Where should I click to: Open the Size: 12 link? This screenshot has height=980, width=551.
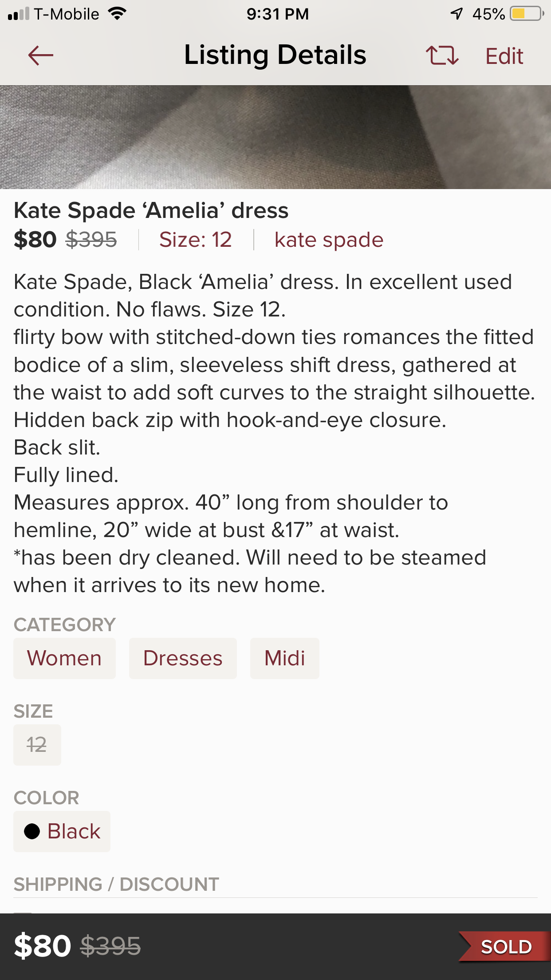point(196,240)
